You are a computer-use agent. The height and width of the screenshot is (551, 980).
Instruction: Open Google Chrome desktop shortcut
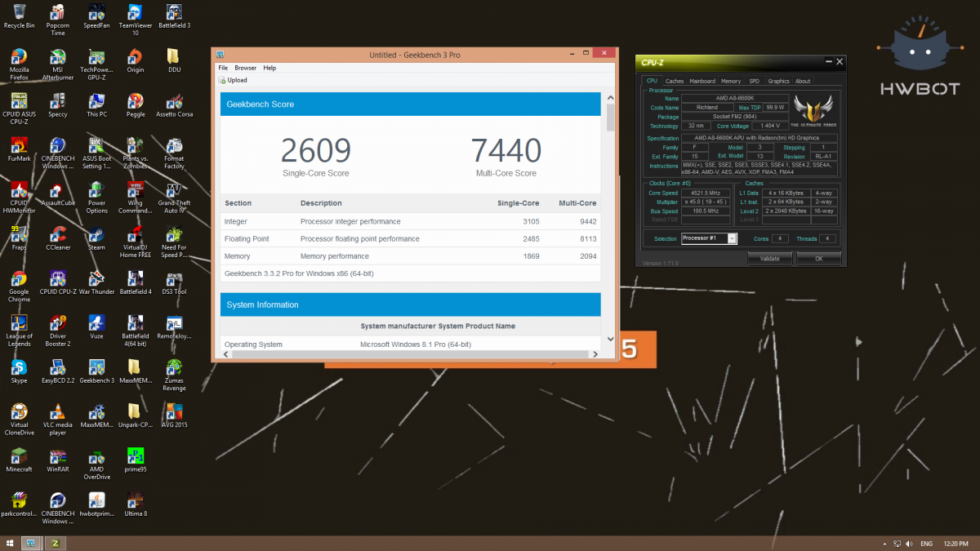pos(19,286)
